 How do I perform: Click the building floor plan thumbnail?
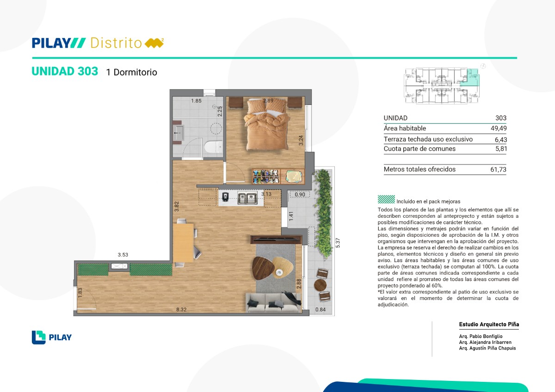click(442, 85)
